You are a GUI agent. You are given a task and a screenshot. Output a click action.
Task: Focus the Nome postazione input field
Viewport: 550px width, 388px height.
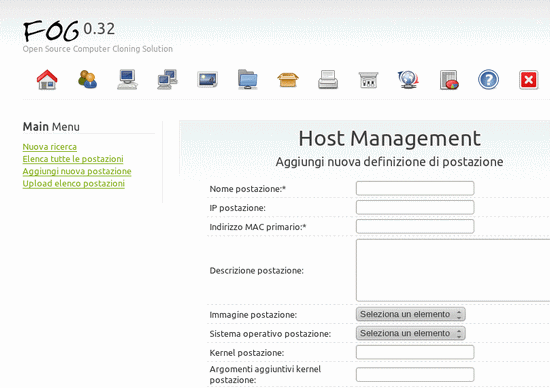415,188
